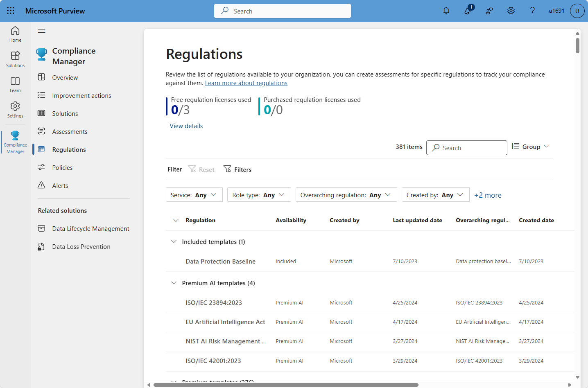Open Improvement actions in Compliance Manager
Screen dimensions: 588x388
[x=81, y=95]
